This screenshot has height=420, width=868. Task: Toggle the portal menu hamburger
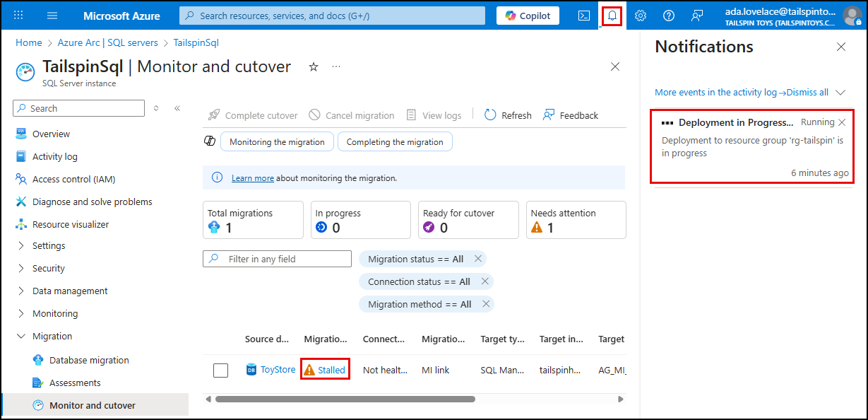tap(52, 15)
